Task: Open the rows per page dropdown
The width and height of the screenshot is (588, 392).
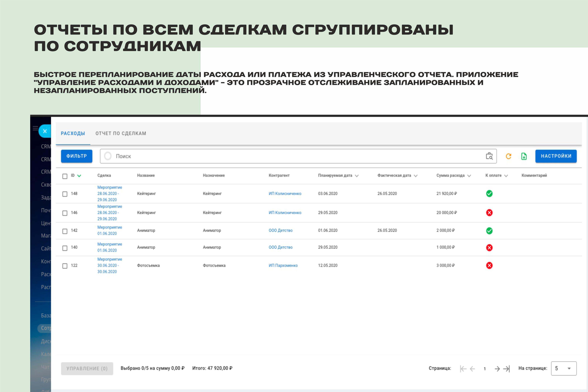Action: coord(564,368)
